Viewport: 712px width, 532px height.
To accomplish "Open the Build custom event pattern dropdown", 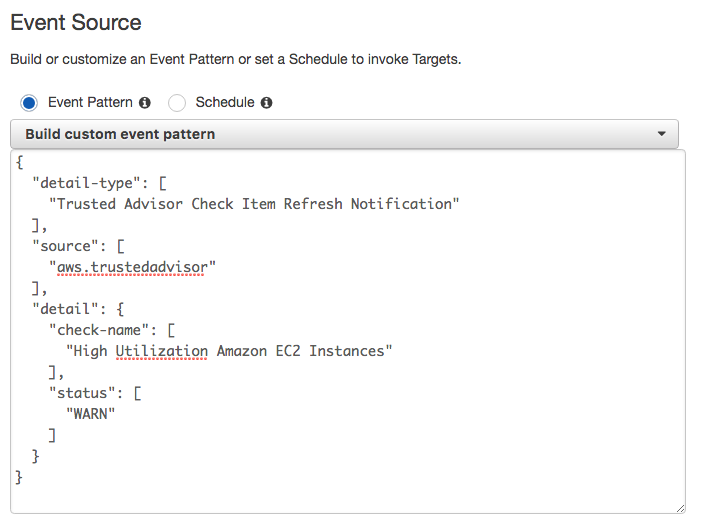I will coord(344,134).
